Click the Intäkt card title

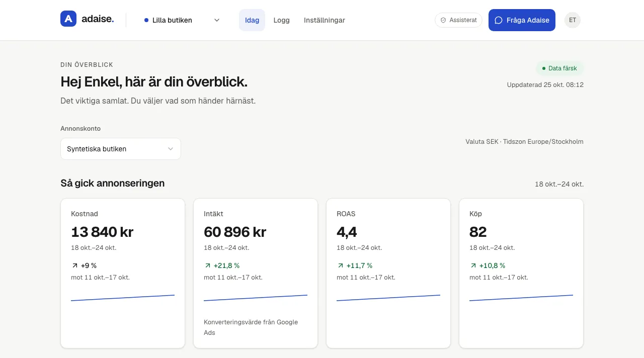pos(213,214)
